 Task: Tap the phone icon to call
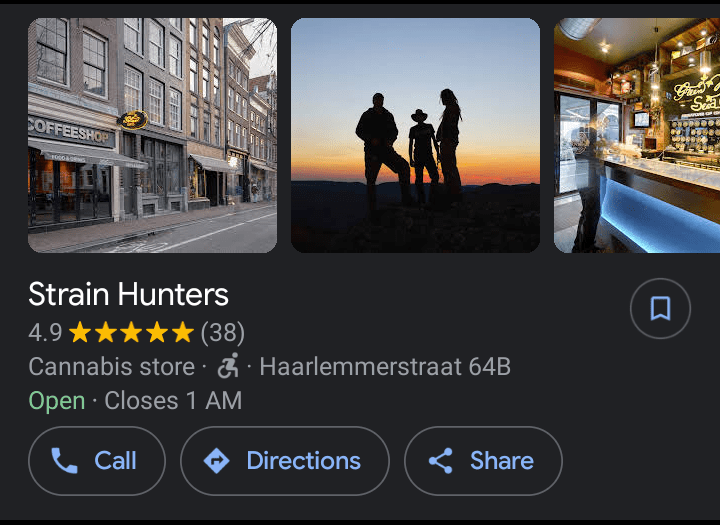[64, 461]
